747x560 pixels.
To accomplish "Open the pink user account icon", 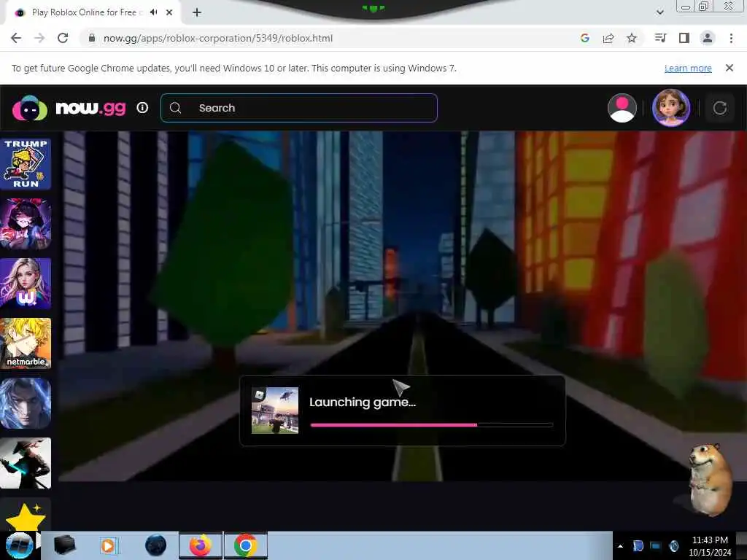I will pos(622,108).
